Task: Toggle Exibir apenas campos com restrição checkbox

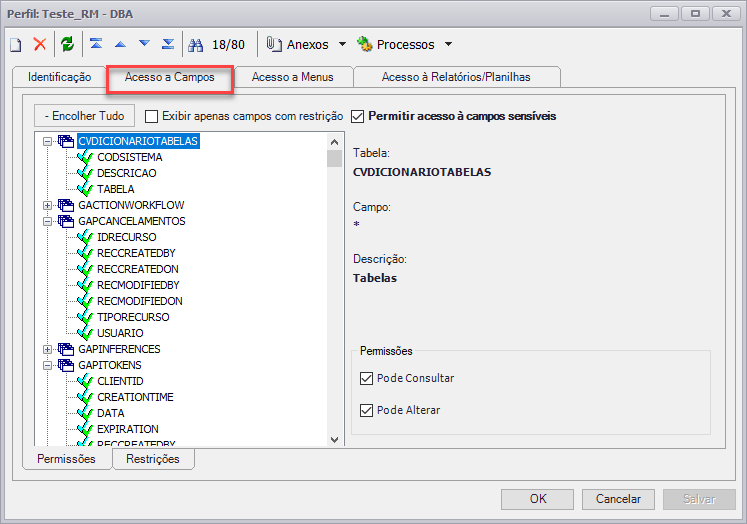Action: click(151, 116)
